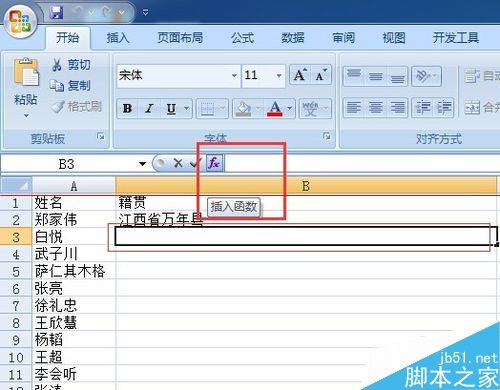Cancel entry with the X icon

tap(178, 163)
